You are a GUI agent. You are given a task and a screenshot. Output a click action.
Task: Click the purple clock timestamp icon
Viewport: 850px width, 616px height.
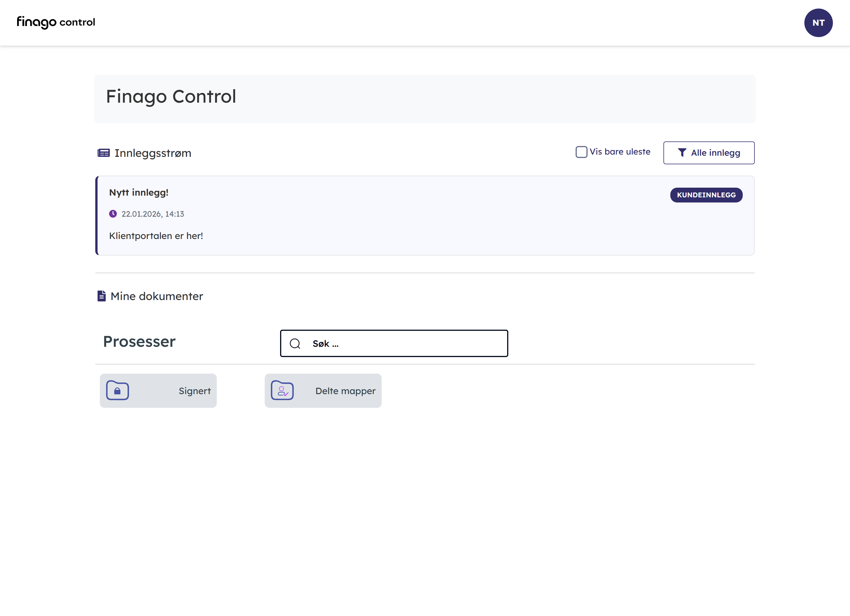113,214
